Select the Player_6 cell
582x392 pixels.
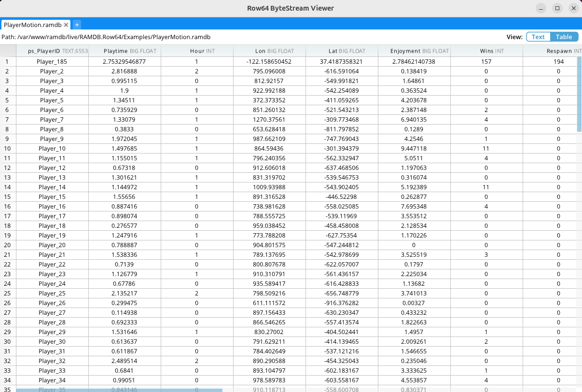click(x=52, y=110)
